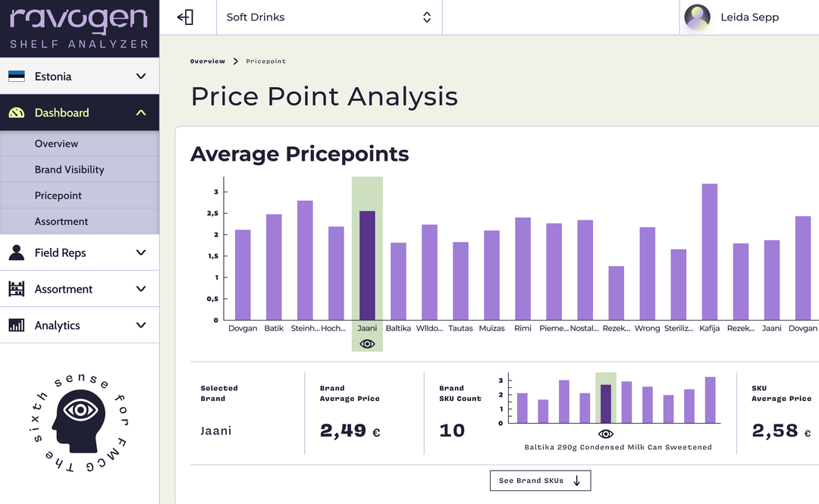The width and height of the screenshot is (819, 504).
Task: Click the sidebar collapse exit icon
Action: tap(185, 17)
